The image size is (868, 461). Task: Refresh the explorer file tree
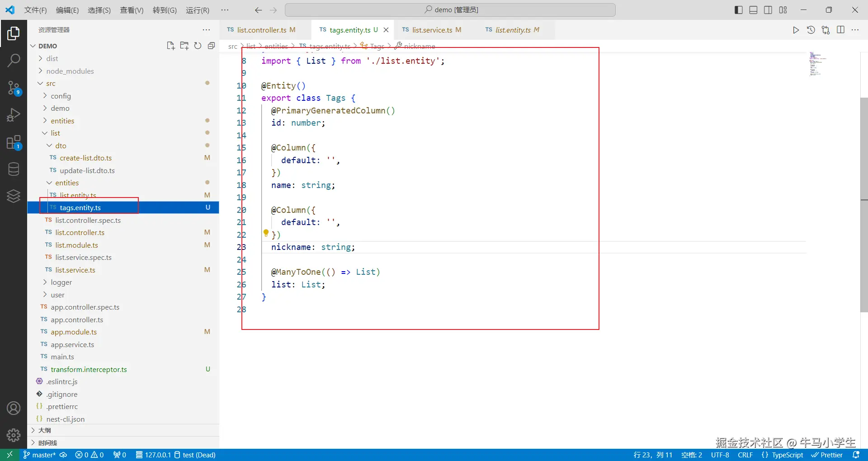tap(198, 46)
